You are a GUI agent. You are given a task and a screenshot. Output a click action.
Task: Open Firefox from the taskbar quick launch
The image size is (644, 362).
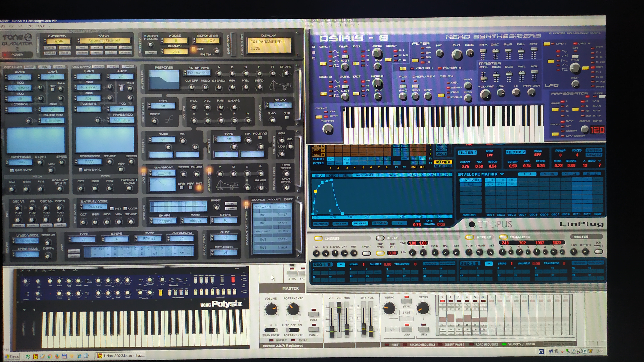[57, 356]
